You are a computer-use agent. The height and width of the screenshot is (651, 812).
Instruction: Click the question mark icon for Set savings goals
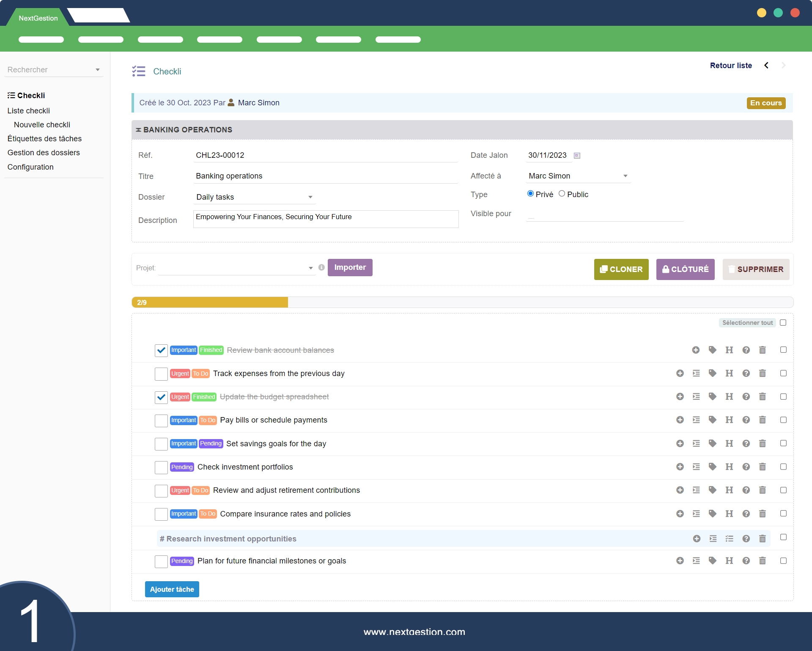point(746,444)
